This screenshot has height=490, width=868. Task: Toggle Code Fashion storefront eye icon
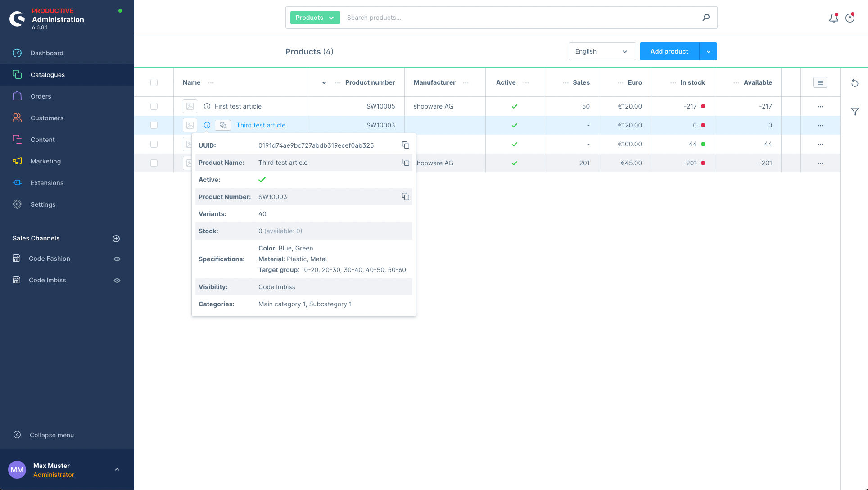point(117,259)
